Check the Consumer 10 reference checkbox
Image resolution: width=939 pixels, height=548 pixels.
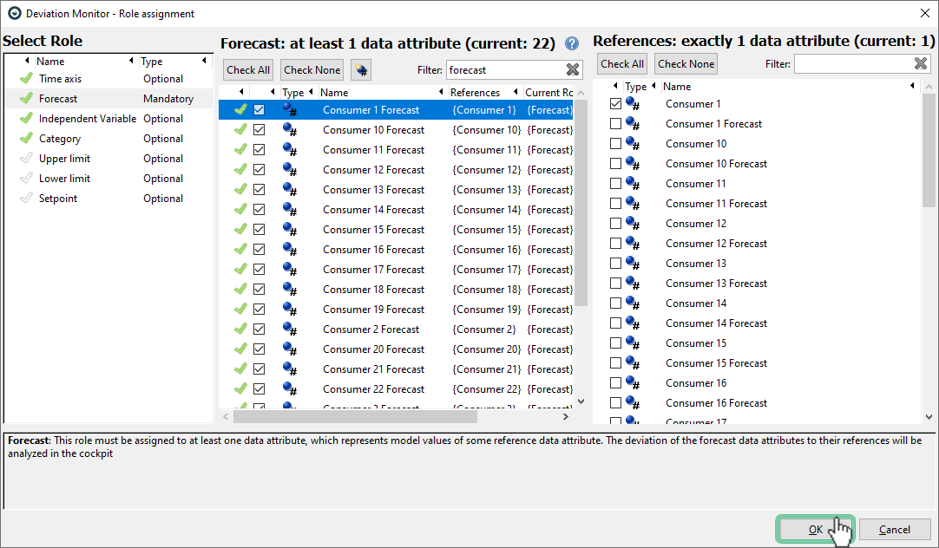616,144
